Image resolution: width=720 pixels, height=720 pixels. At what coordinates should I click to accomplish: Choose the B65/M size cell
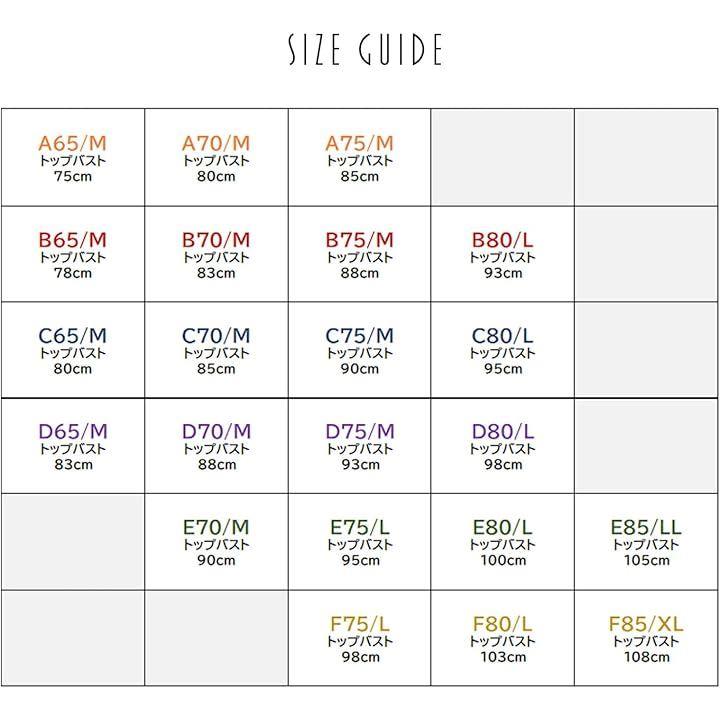pos(73,254)
